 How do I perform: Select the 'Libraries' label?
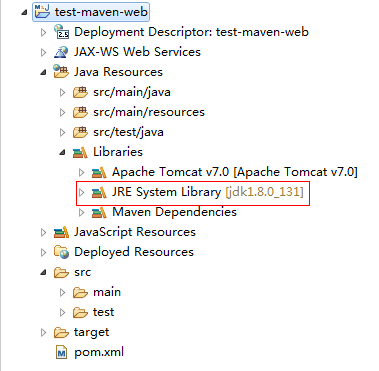click(118, 152)
